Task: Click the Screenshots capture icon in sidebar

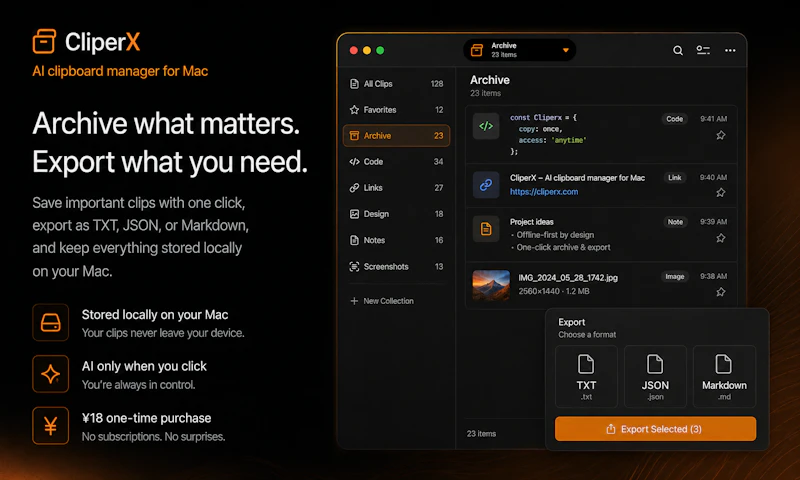Action: coord(354,266)
